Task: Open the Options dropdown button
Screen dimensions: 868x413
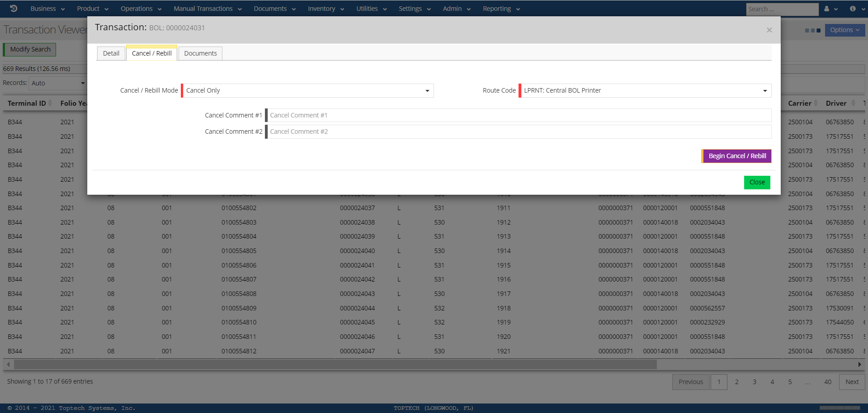Action: tap(844, 30)
